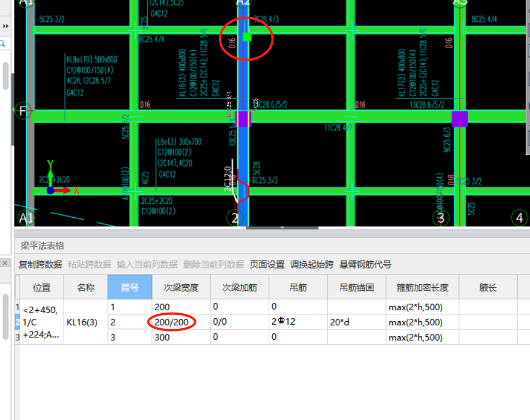530x420 pixels.
Task: Click the KL16(3) name cell
Action: coord(86,322)
